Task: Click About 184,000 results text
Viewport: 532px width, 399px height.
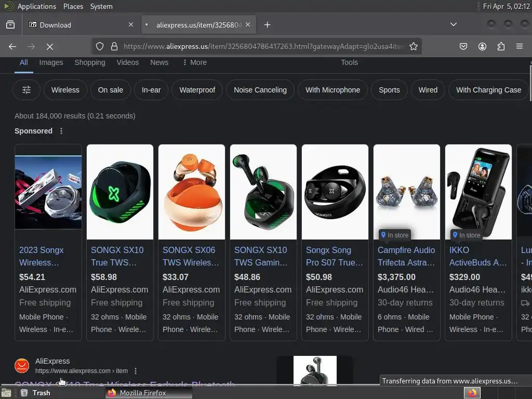Action: click(75, 116)
